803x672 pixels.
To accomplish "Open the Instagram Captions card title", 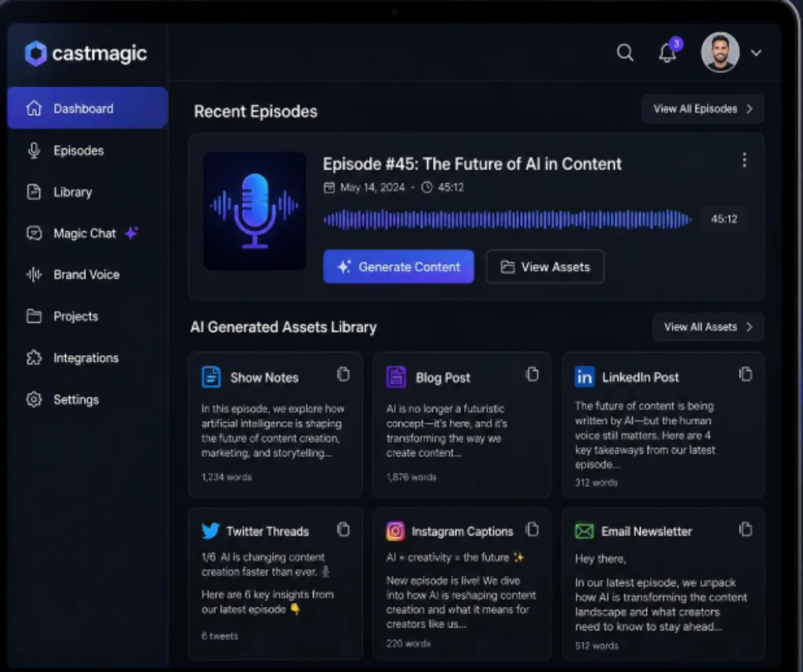I will [x=463, y=532].
